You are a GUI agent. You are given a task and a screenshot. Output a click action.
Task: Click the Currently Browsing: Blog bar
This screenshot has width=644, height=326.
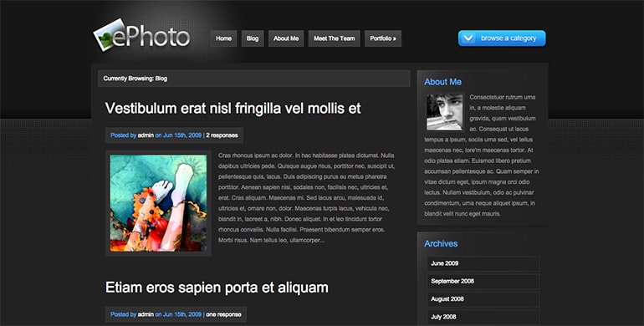click(253, 79)
